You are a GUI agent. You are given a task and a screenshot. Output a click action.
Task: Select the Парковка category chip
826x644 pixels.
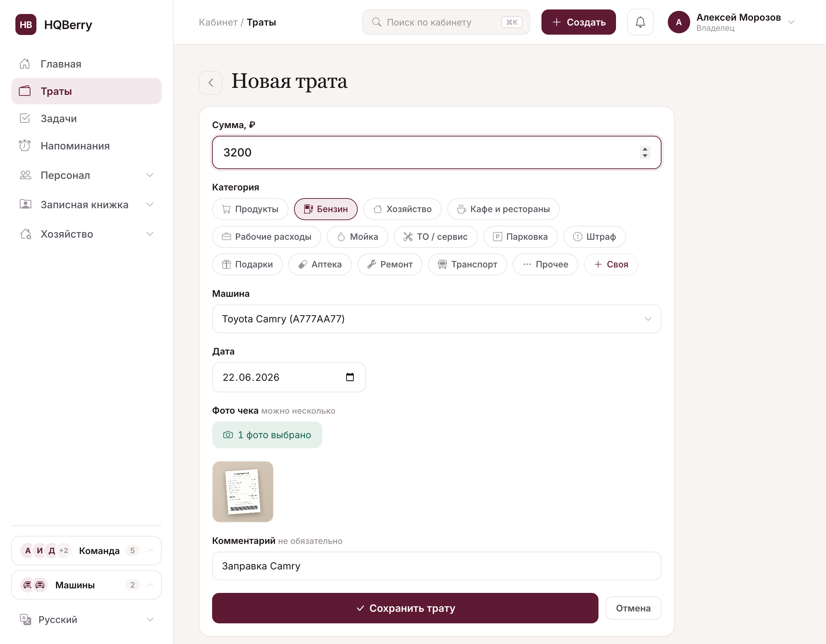520,237
